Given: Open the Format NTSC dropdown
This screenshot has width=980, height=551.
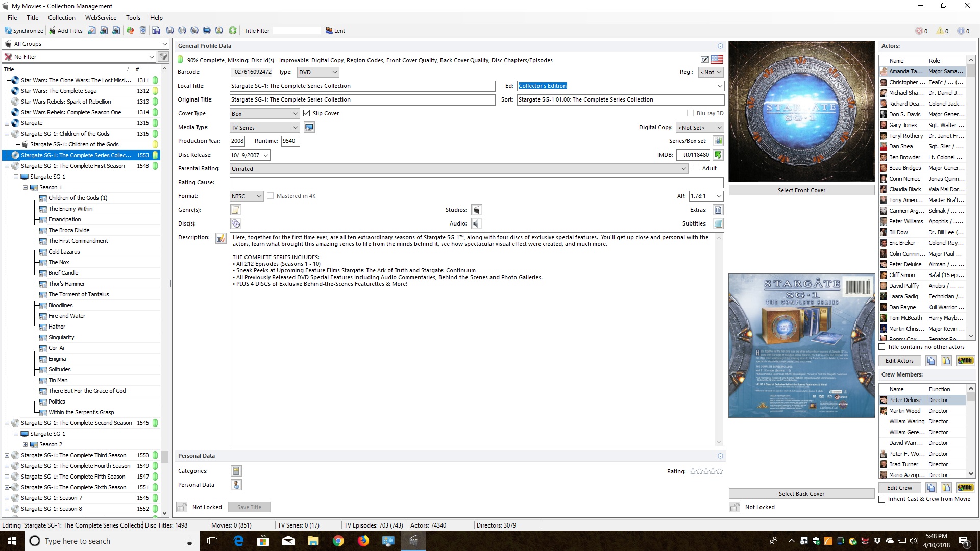Looking at the screenshot, I should [x=247, y=196].
